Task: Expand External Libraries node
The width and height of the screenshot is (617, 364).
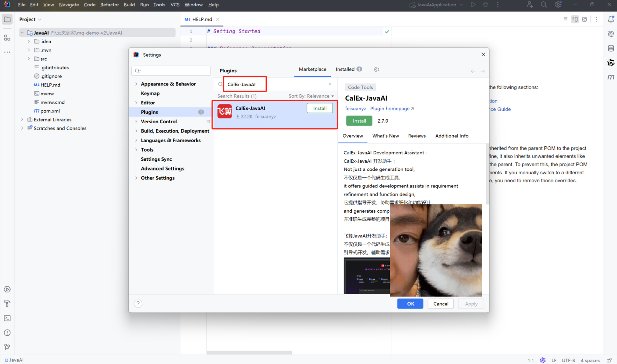Action: tap(22, 119)
